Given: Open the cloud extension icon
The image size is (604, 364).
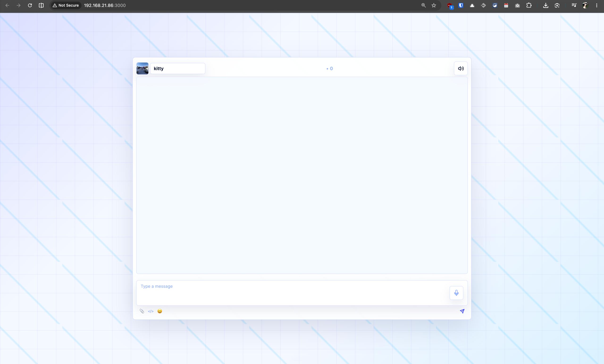Looking at the screenshot, I should click(x=472, y=5).
